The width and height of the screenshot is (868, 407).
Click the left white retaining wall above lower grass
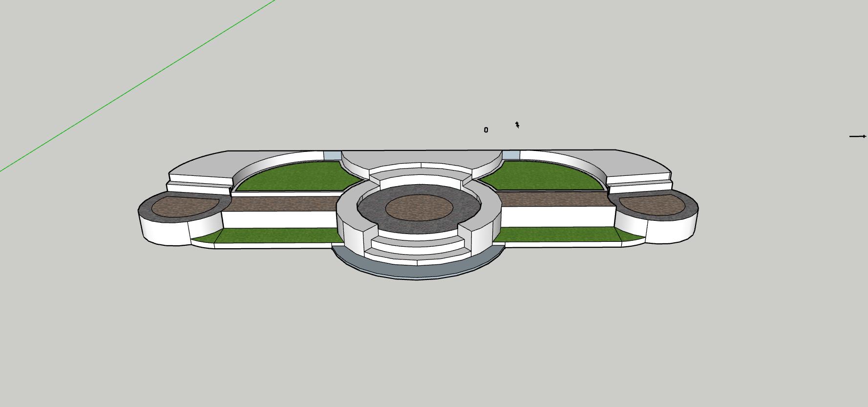278,219
